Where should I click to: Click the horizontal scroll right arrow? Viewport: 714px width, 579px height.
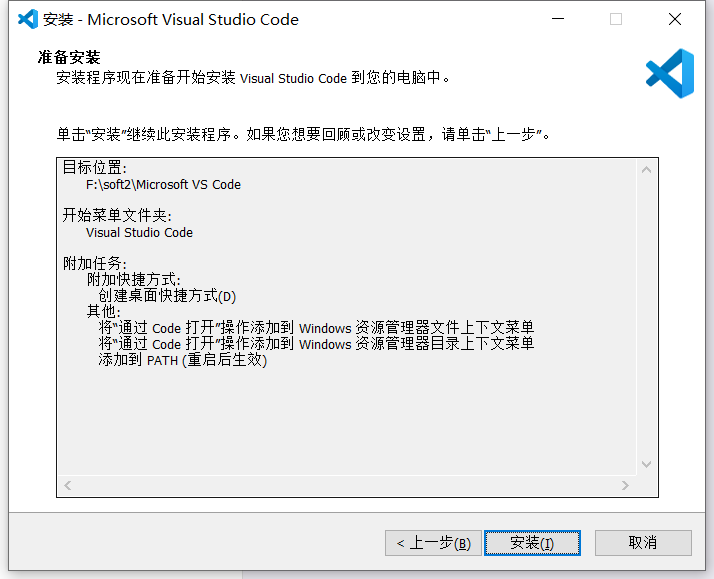click(625, 486)
